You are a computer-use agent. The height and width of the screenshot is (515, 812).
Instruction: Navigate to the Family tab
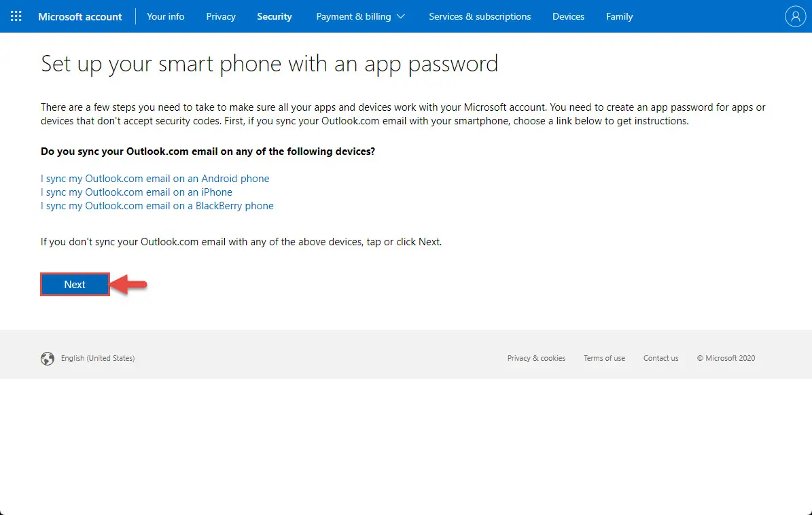click(619, 16)
